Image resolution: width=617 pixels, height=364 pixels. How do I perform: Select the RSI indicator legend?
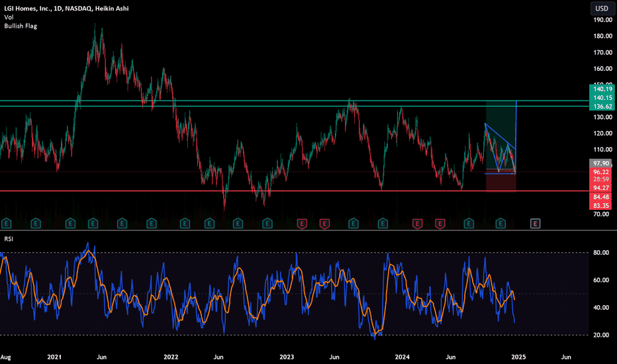pos(9,239)
